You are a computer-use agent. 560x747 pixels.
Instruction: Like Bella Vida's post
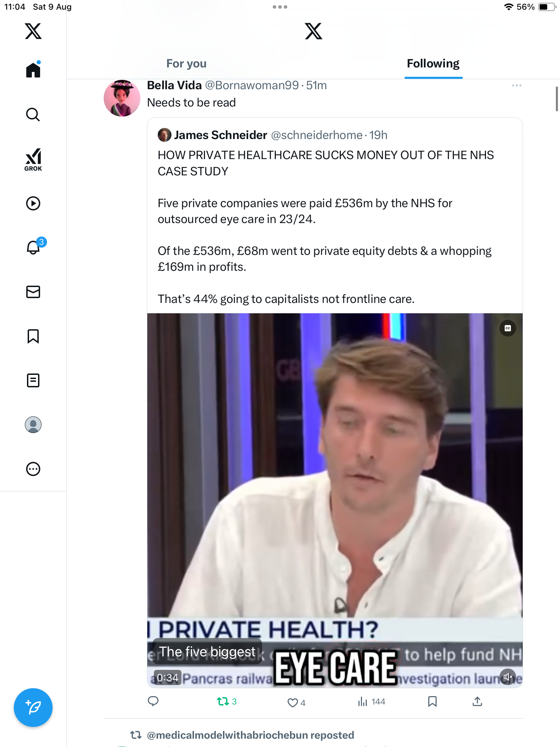point(293,702)
